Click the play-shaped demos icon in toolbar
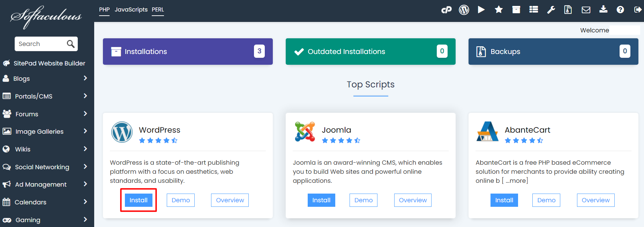The width and height of the screenshot is (644, 227). pos(481,10)
